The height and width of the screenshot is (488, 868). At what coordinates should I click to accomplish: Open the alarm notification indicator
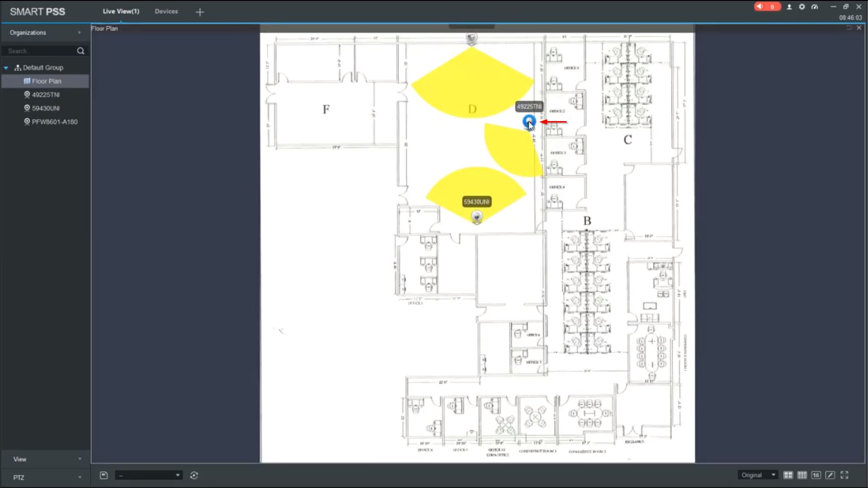[x=767, y=7]
